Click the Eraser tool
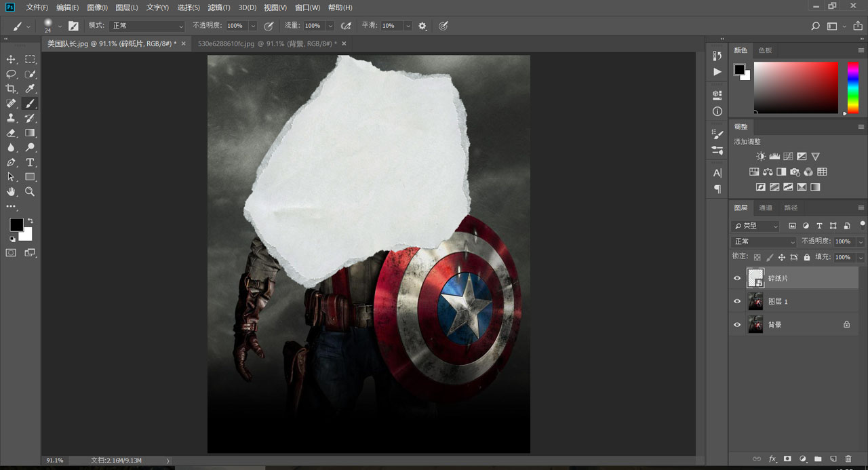This screenshot has height=470, width=868. (11, 133)
